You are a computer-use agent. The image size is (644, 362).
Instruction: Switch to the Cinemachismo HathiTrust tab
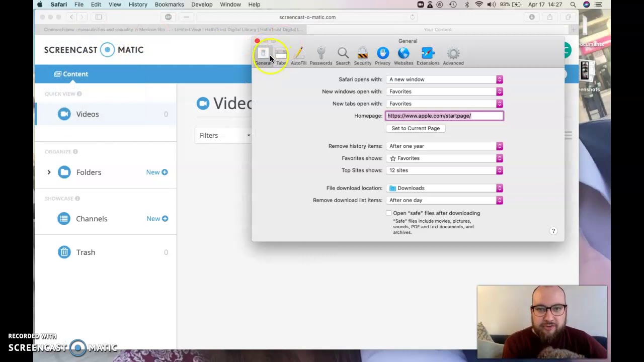174,30
